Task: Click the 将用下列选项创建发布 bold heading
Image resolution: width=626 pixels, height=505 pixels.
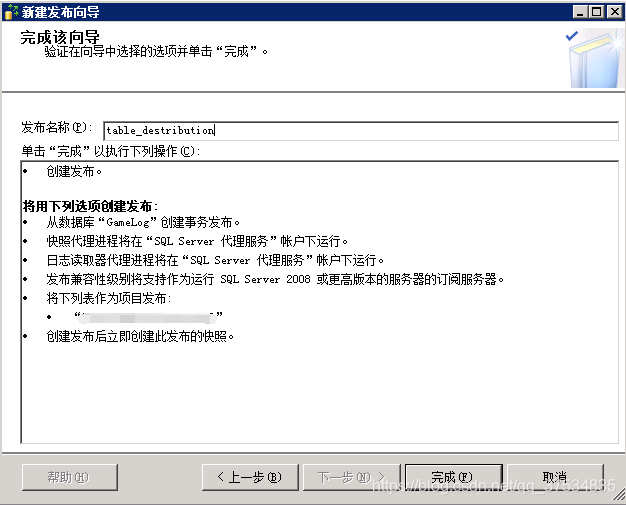Action: click(x=90, y=206)
